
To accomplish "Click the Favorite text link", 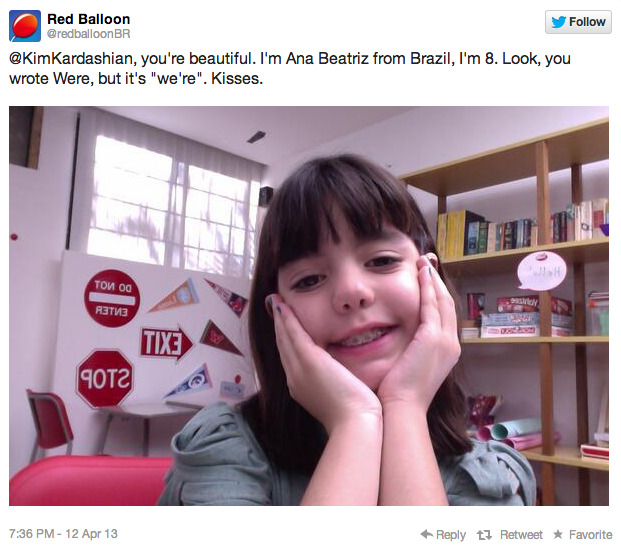I will click(x=590, y=535).
